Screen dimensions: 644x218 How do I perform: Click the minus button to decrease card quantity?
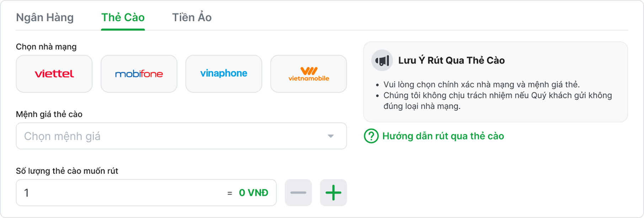coord(298,192)
